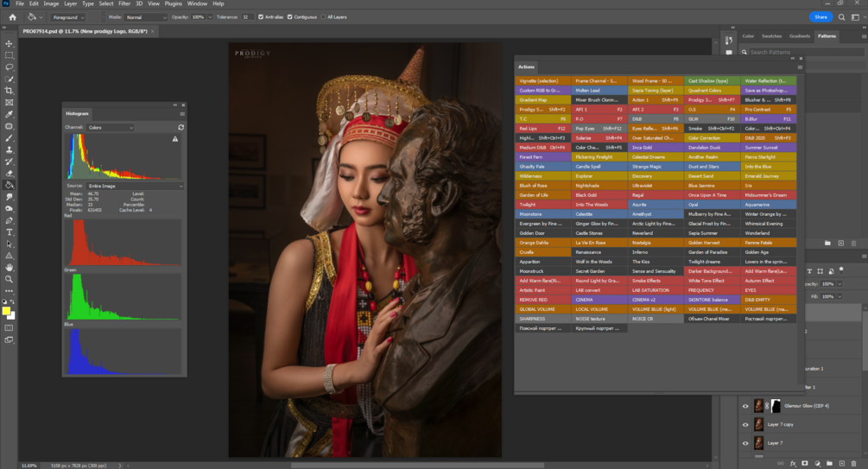
Task: Select the Eyedropper tool
Action: (10, 114)
